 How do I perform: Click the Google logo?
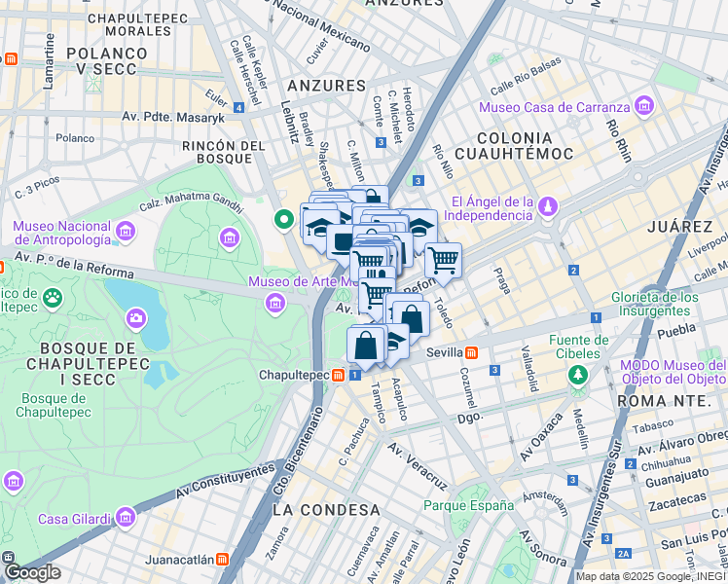point(33,573)
